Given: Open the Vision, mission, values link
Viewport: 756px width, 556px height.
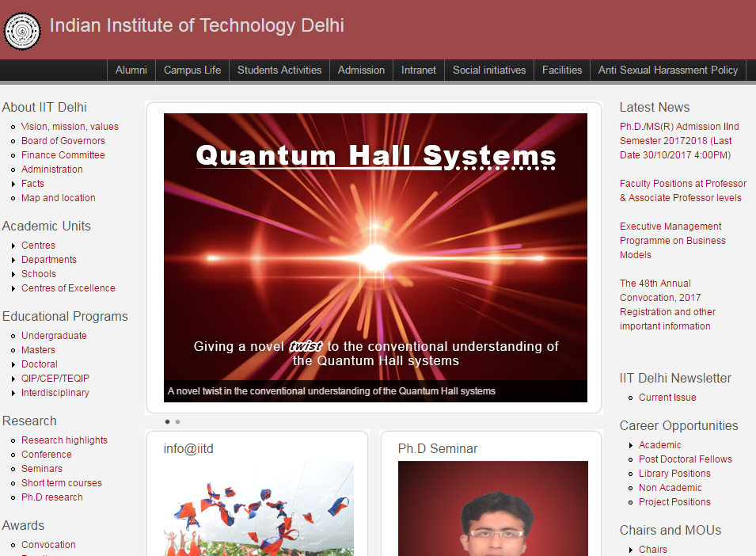Looking at the screenshot, I should [x=70, y=127].
